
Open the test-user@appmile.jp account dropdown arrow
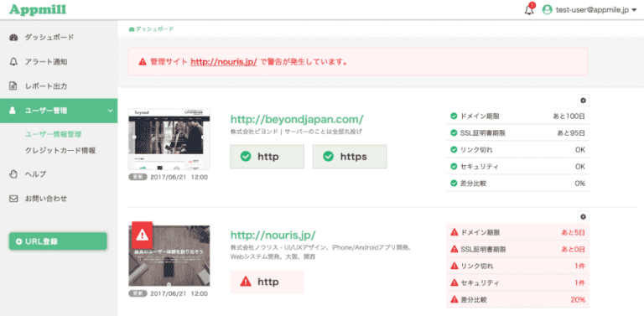[635, 11]
